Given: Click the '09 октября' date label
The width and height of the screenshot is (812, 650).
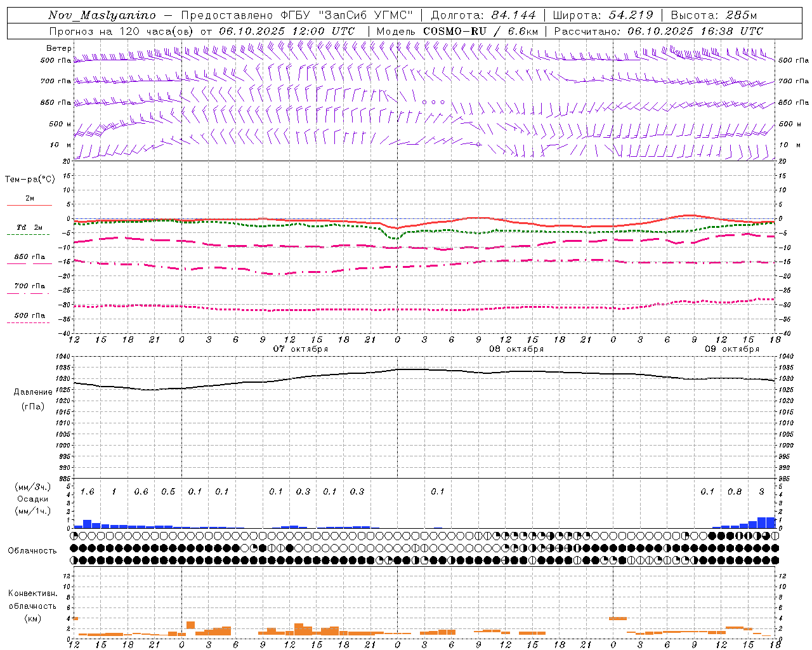Looking at the screenshot, I should [x=732, y=349].
